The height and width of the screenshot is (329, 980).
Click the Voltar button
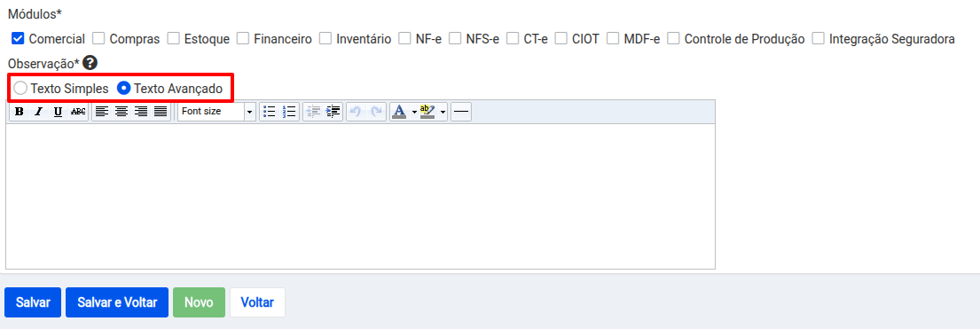pyautogui.click(x=257, y=302)
